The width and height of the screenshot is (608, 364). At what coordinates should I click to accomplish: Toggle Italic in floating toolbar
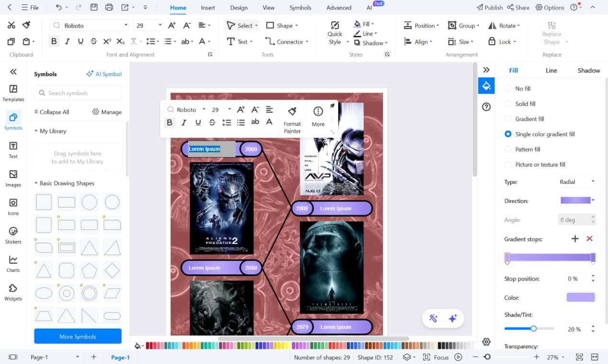point(184,123)
